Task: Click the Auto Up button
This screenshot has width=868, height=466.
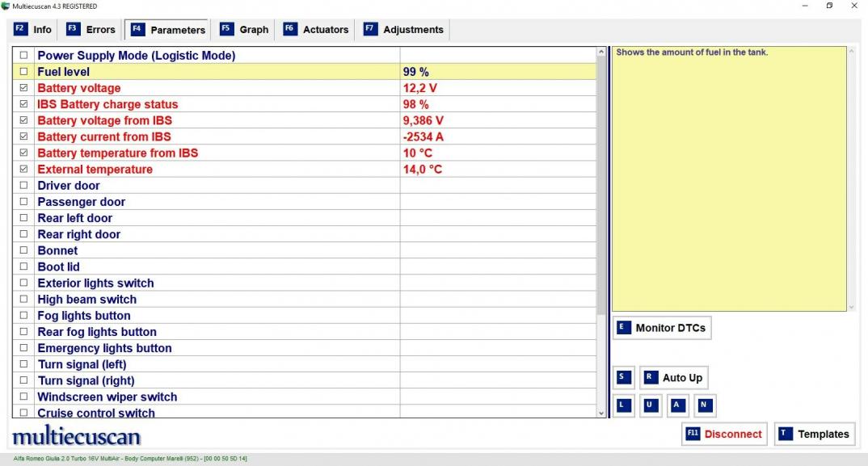Action: (x=674, y=377)
